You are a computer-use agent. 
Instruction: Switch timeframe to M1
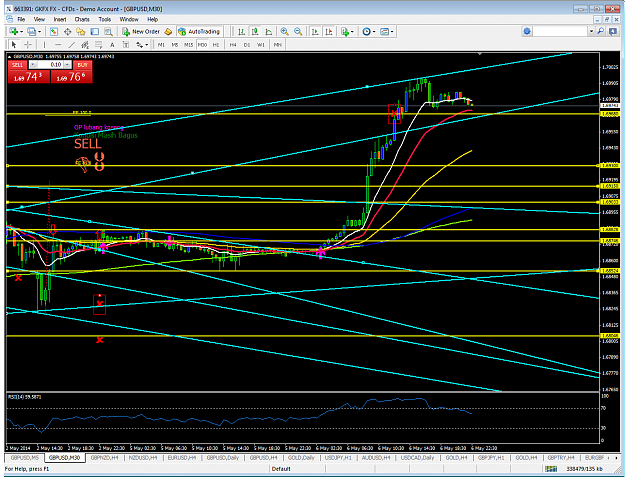pyautogui.click(x=161, y=45)
